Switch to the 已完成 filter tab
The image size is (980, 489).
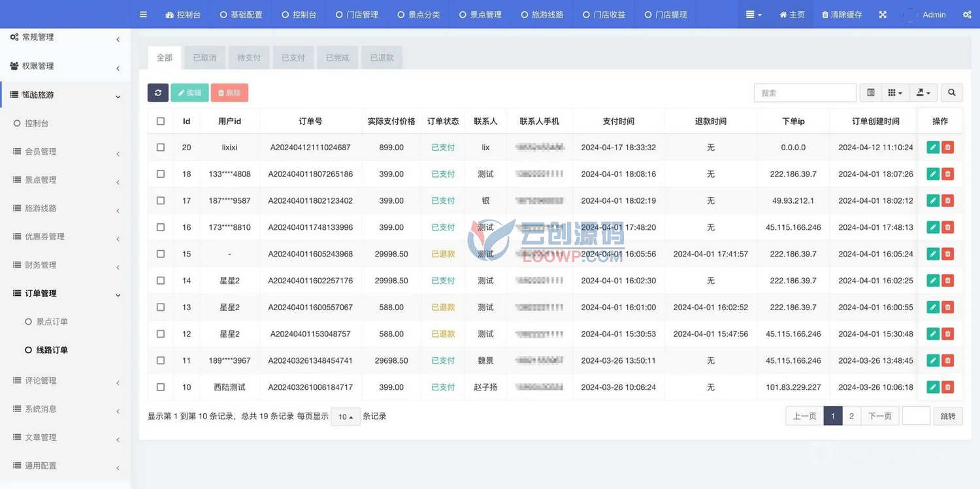coord(337,57)
